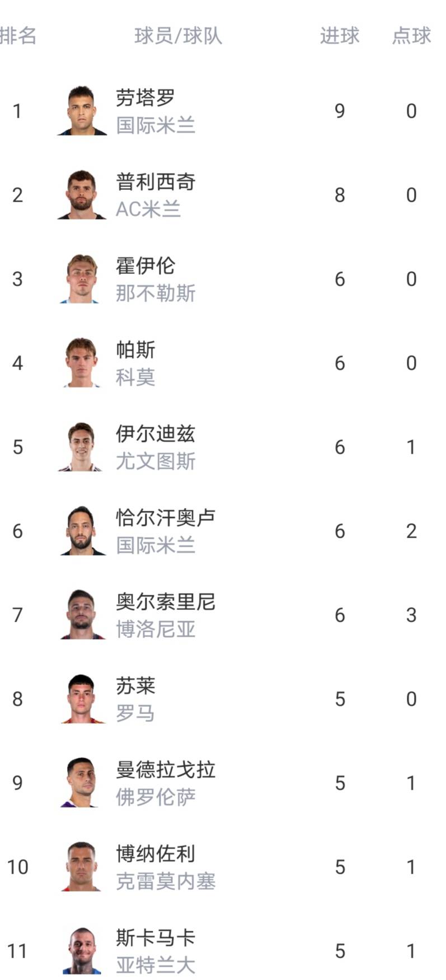Click the 排名 column header
Viewport: 446px width, 980px height.
[x=18, y=36]
